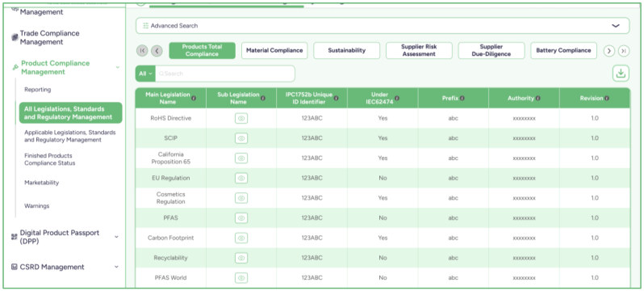The width and height of the screenshot is (644, 291).
Task: Open All Legislations, Standards and Regulatory Management
Action: (71, 113)
